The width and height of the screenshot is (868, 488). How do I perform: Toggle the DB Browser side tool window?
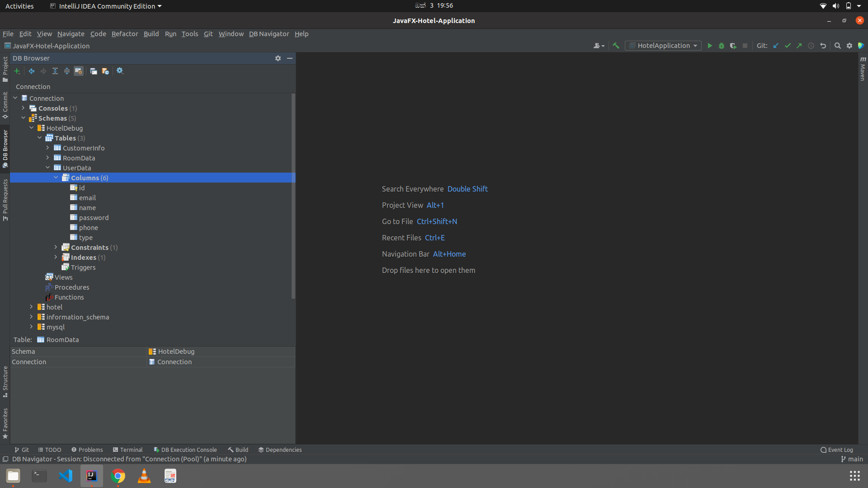point(5,148)
